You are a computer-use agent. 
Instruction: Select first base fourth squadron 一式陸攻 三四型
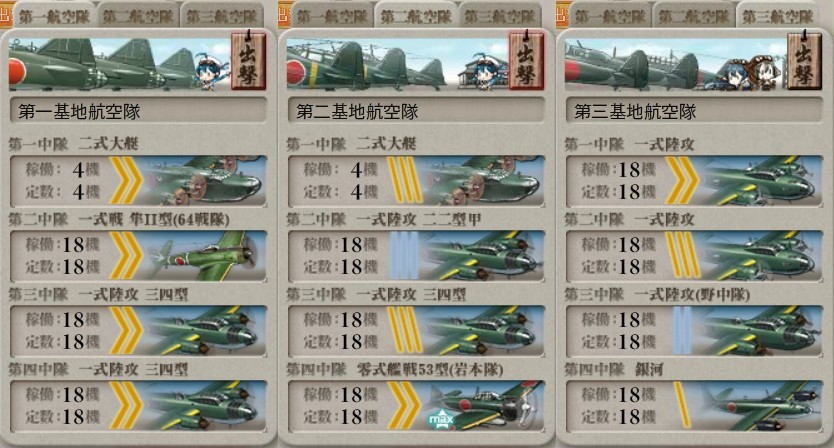click(x=138, y=406)
